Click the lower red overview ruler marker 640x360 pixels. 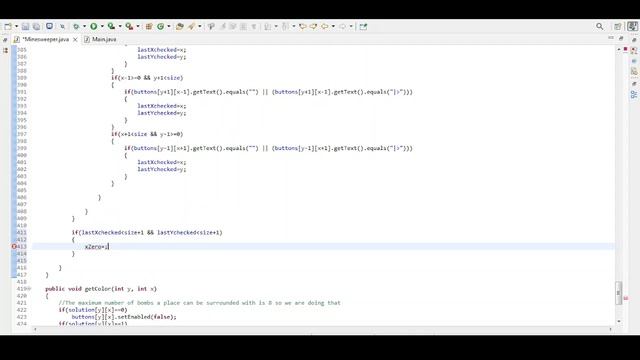click(626, 298)
